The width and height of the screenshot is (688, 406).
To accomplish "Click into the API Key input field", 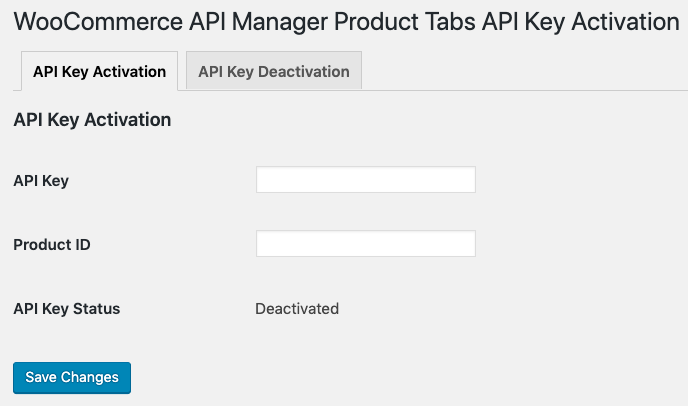I will pos(366,180).
